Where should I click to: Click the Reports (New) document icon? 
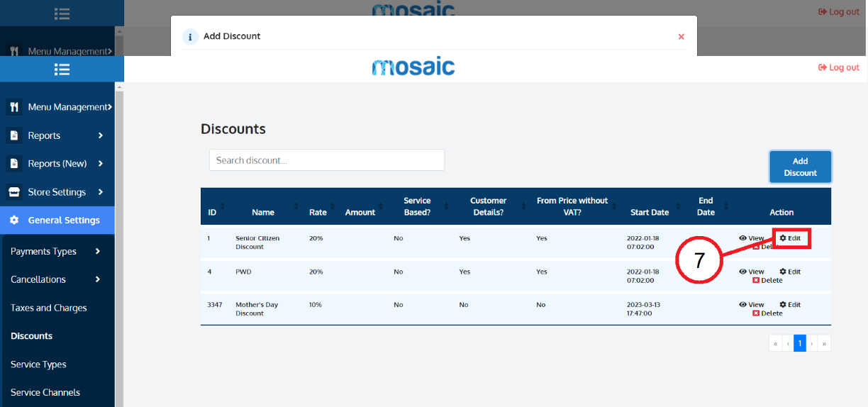(14, 164)
